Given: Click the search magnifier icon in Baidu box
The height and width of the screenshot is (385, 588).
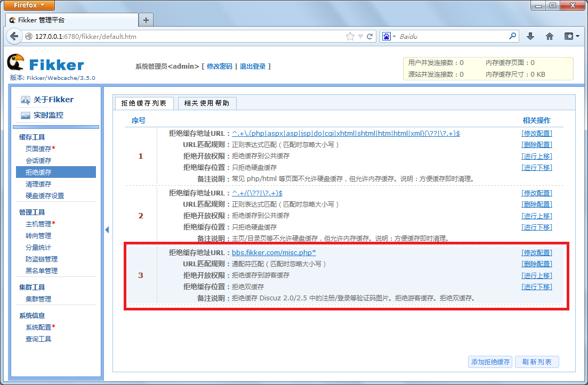Looking at the screenshot, I should tap(512, 36).
